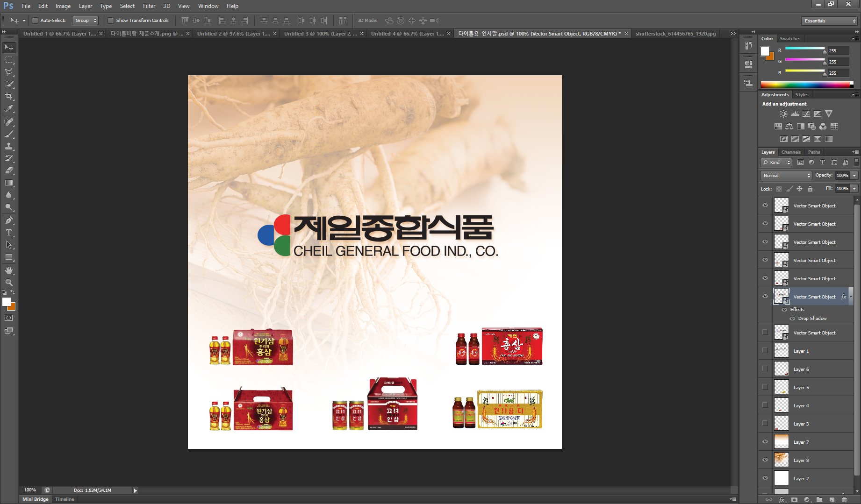Screen dimensions: 861x504
Task: Add a Curves adjustment
Action: click(x=806, y=114)
